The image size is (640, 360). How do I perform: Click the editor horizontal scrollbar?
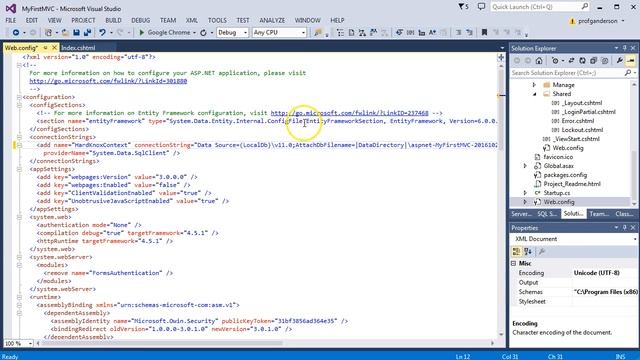tap(163, 343)
